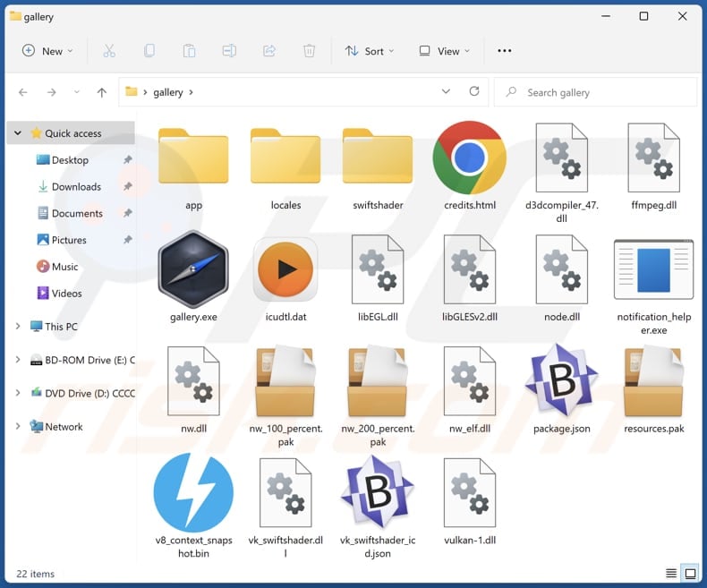This screenshot has width=707, height=588.
Task: Expand the This PC tree node
Action: click(18, 327)
